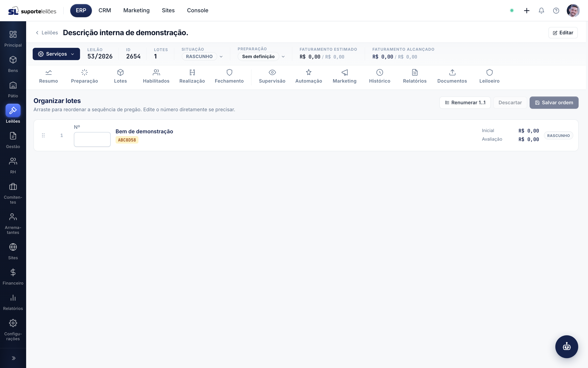The image size is (588, 368).
Task: Go back to Leilões list
Action: 47,33
